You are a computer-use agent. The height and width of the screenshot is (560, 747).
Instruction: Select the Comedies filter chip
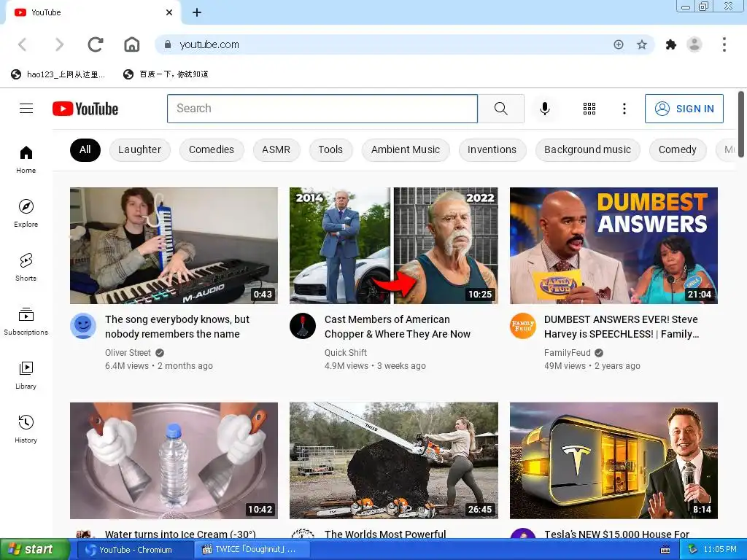pos(212,150)
